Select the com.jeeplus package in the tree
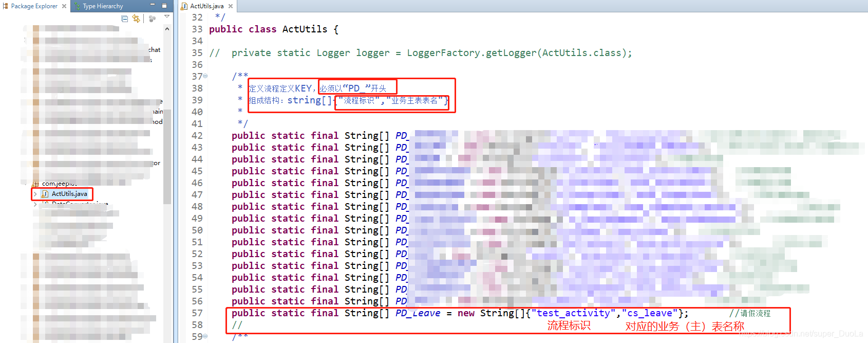 tap(60, 184)
